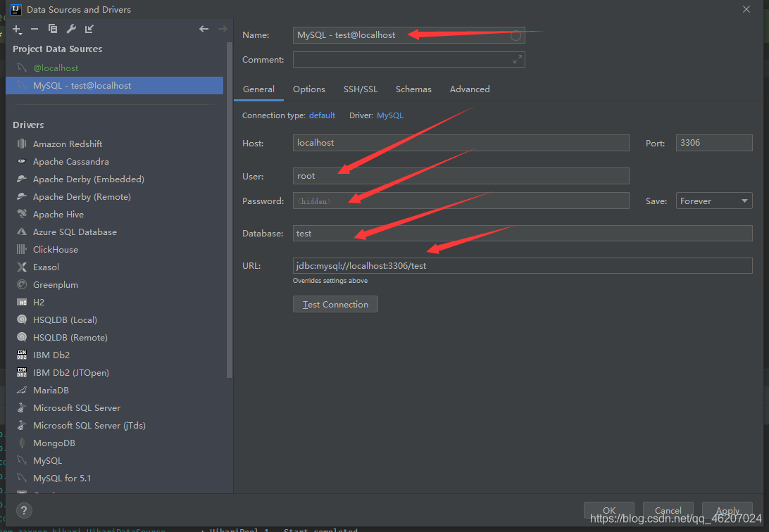Go back with the left arrow
The height and width of the screenshot is (532, 769).
pyautogui.click(x=204, y=29)
